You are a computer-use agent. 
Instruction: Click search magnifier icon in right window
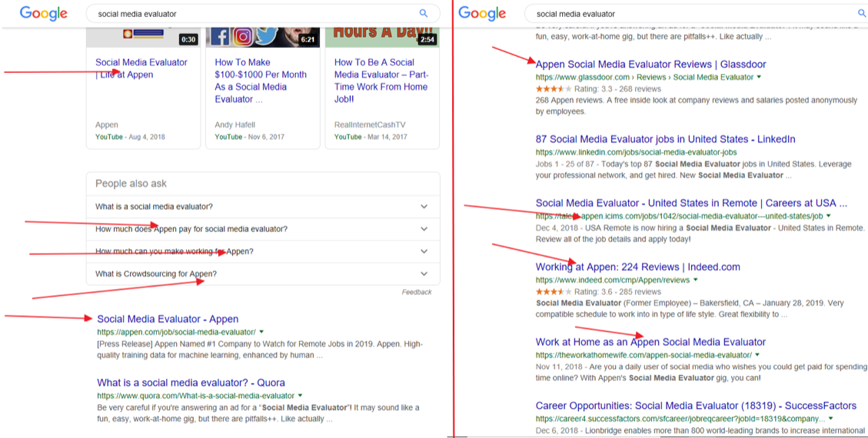pyautogui.click(x=863, y=13)
